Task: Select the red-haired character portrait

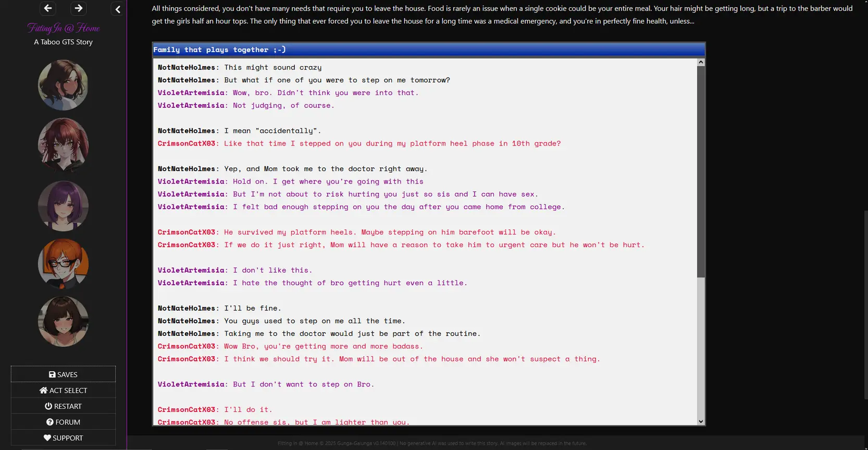Action: pyautogui.click(x=63, y=145)
